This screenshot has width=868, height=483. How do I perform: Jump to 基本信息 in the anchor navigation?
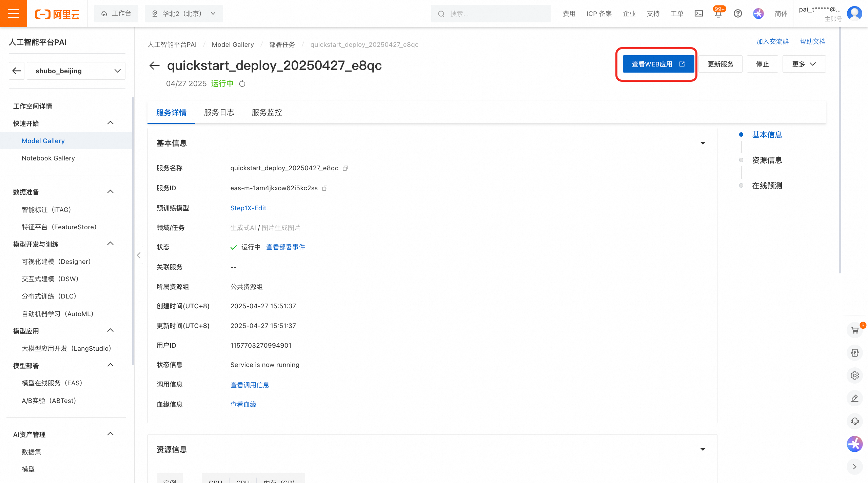click(767, 135)
